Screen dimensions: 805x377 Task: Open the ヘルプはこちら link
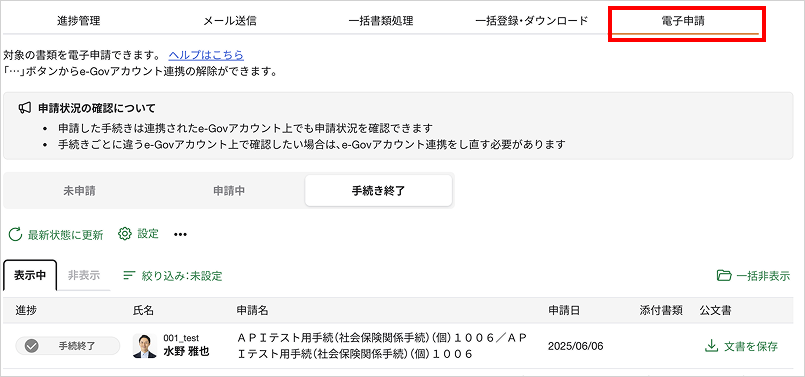pos(206,55)
